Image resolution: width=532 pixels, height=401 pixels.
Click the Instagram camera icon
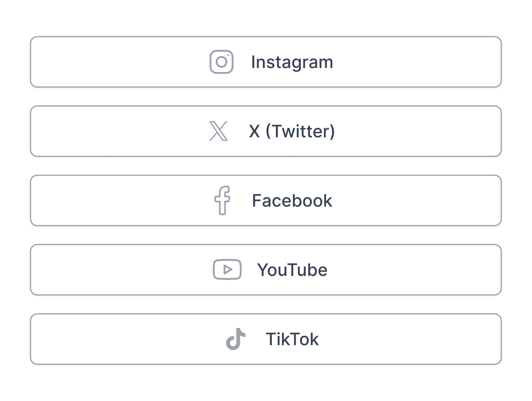click(221, 62)
